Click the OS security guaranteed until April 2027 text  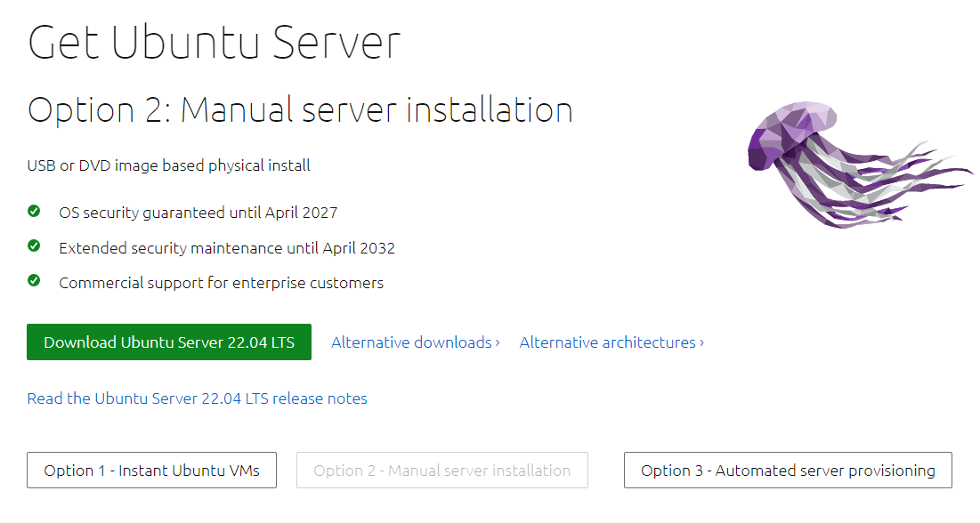click(198, 213)
